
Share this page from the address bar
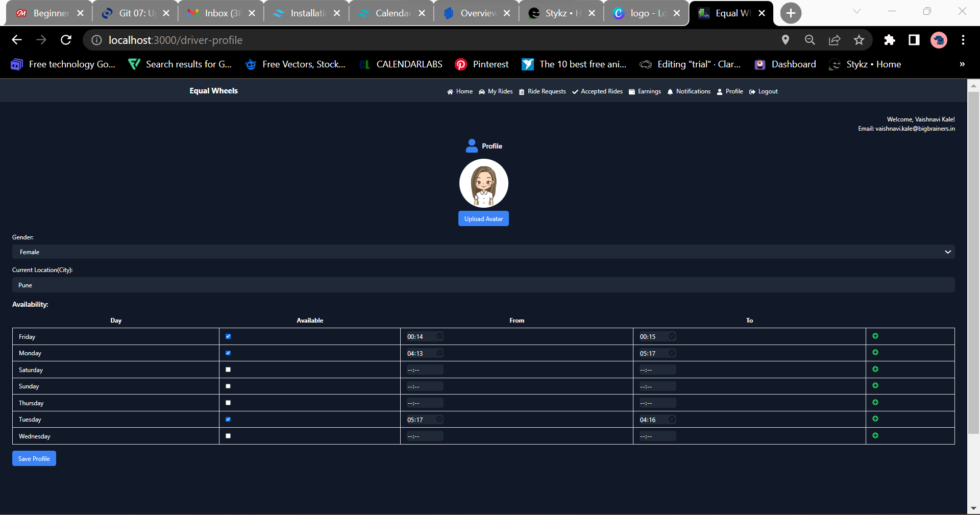(835, 40)
